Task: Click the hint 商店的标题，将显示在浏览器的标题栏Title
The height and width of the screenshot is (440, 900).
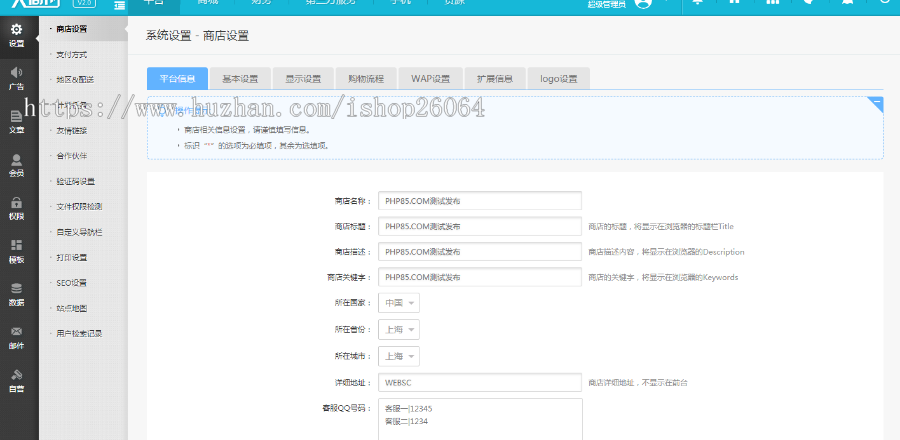Action: 661,227
